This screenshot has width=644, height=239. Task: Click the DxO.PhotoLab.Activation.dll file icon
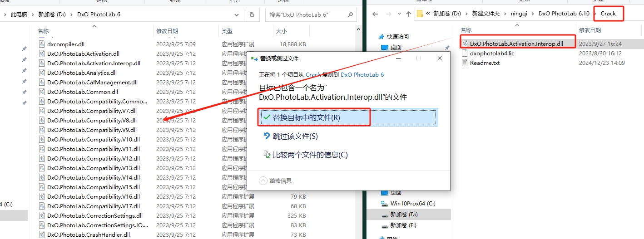pos(42,54)
